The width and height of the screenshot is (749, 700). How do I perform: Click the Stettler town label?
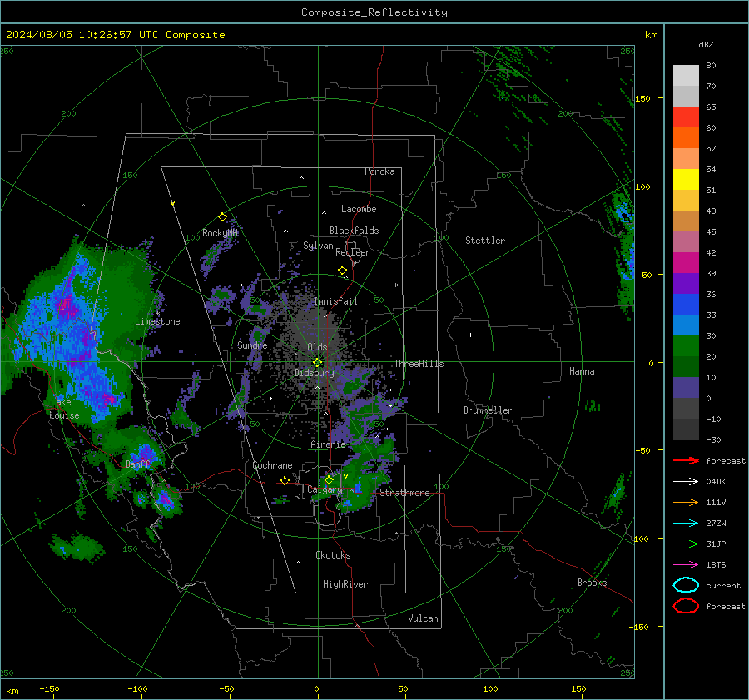point(485,241)
